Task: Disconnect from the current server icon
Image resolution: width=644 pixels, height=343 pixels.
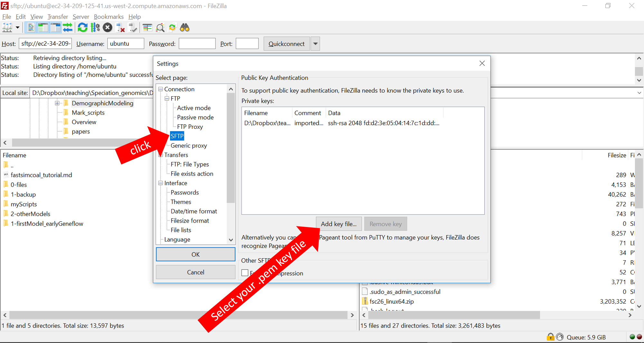Action: [x=120, y=28]
